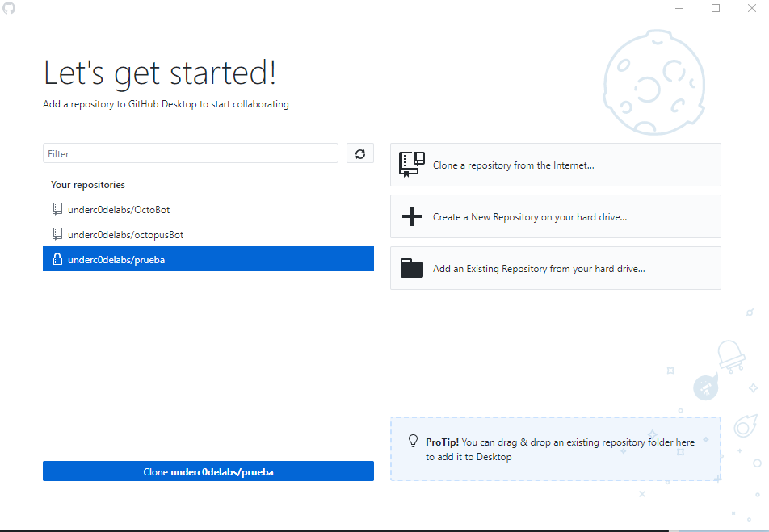Click the repo icon beside underc0delabs/OctoBot
The image size is (769, 532).
coord(57,209)
